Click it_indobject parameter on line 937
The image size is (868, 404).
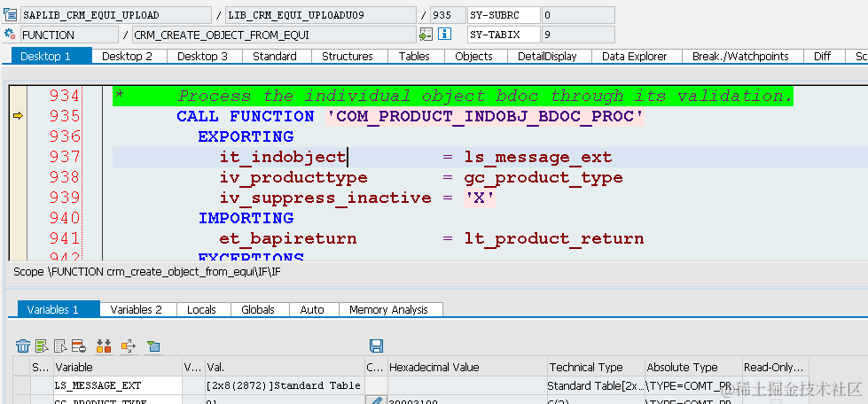coord(282,157)
